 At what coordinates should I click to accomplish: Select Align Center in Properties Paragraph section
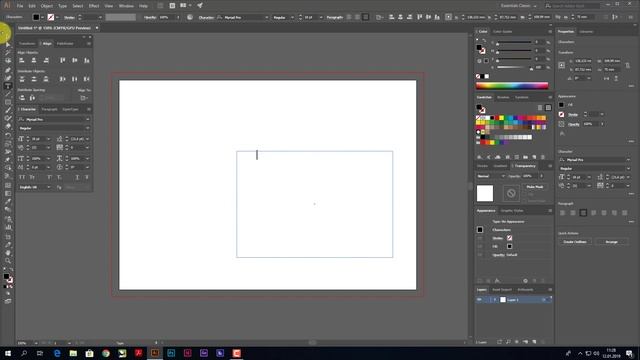[x=573, y=213]
